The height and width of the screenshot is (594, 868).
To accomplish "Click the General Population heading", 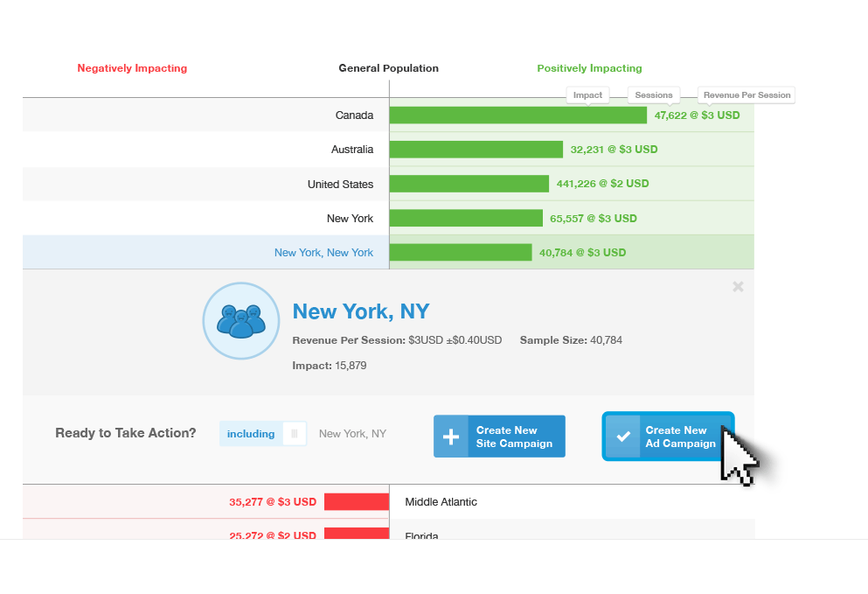I will click(x=389, y=68).
